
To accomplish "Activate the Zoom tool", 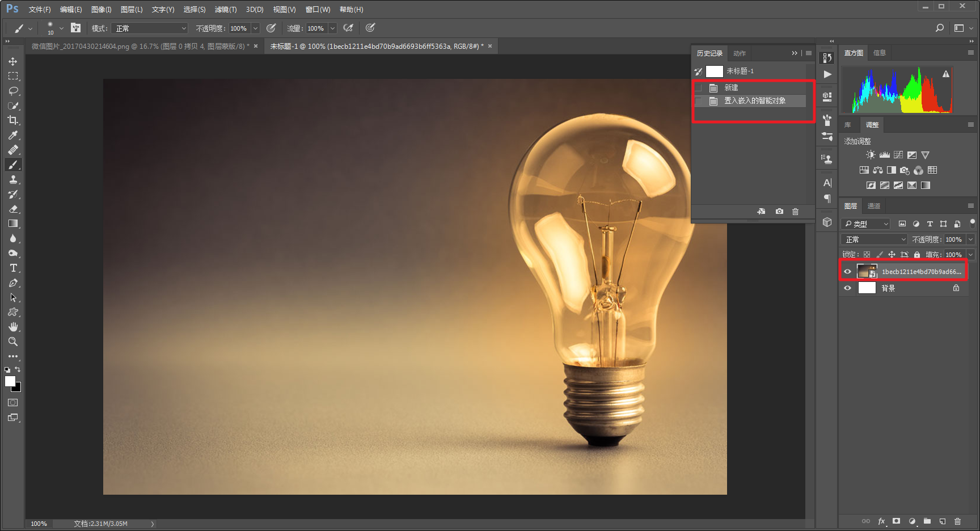I will 13,342.
